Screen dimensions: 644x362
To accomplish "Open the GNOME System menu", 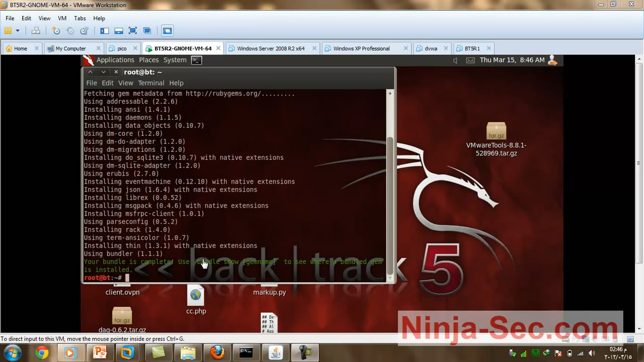I will [175, 60].
